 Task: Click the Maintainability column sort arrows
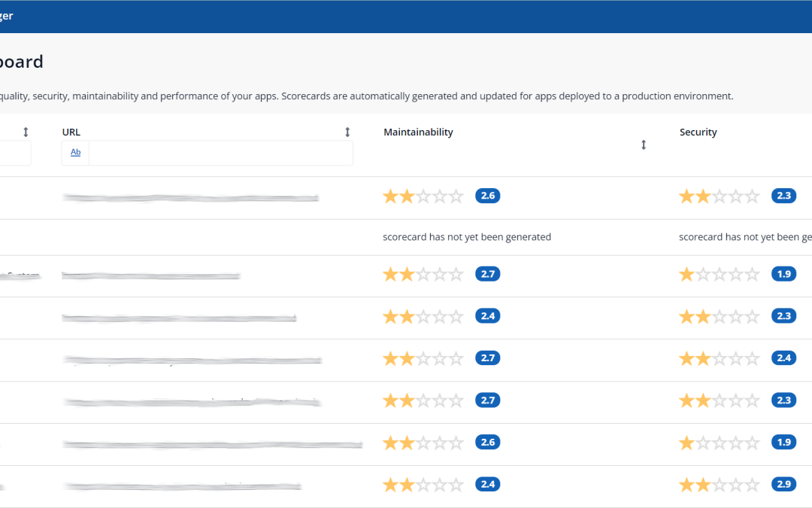pyautogui.click(x=644, y=145)
